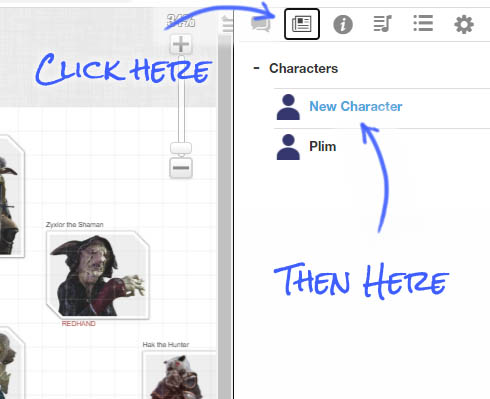The height and width of the screenshot is (399, 490).
Task: Click the New Character avatar icon
Action: point(288,107)
